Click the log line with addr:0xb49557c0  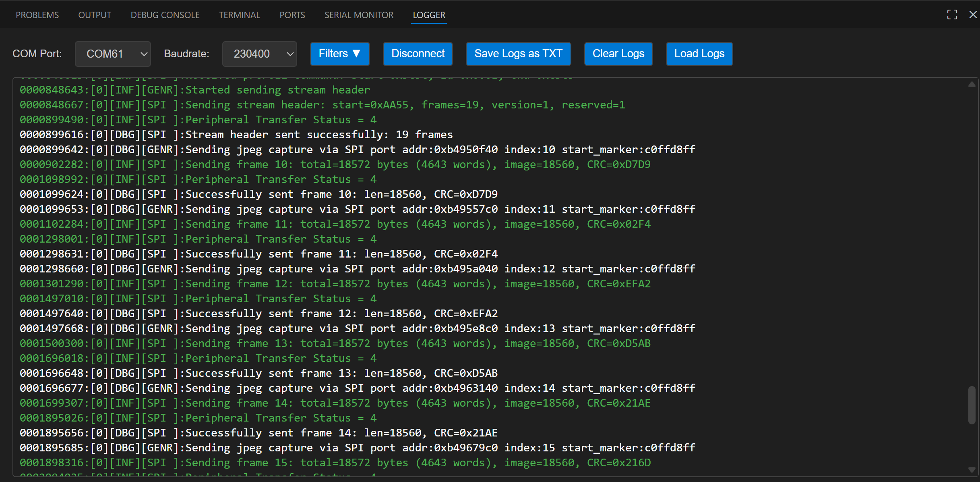[358, 209]
